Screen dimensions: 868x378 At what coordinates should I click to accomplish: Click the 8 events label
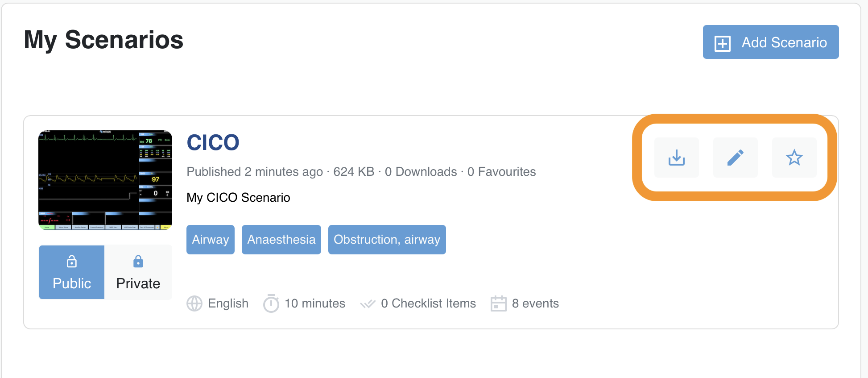coord(535,303)
